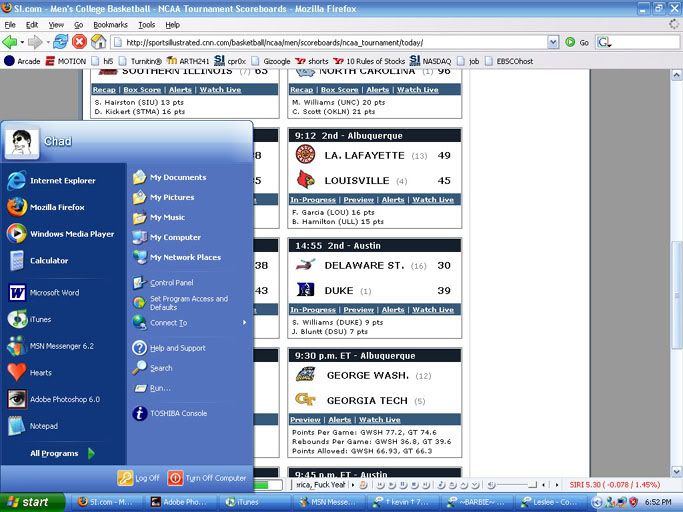The width and height of the screenshot is (683, 512).
Task: Open Search from Start menu
Action: (152, 368)
